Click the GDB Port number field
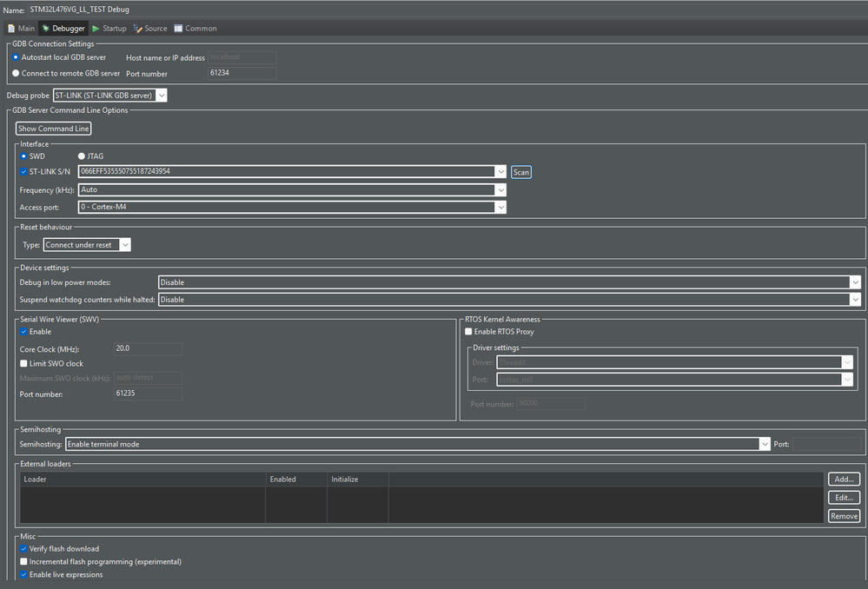Viewport: 868px width, 589px height. pyautogui.click(x=242, y=73)
